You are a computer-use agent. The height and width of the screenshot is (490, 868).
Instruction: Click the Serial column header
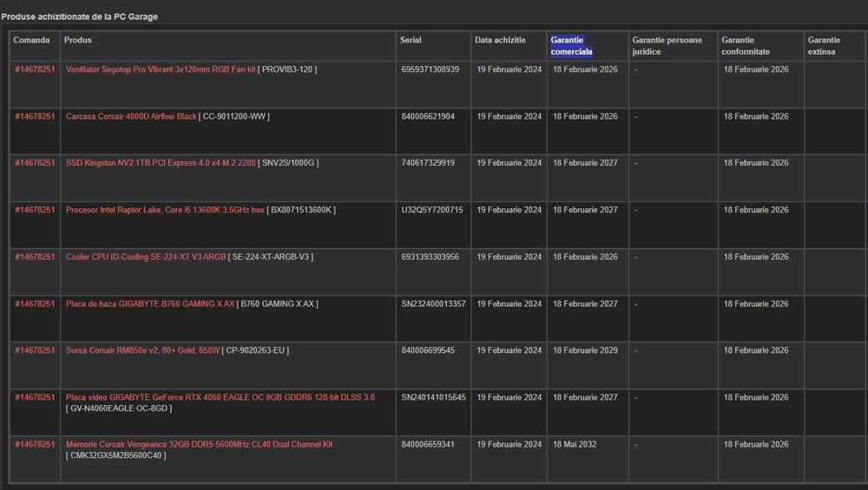pos(411,40)
